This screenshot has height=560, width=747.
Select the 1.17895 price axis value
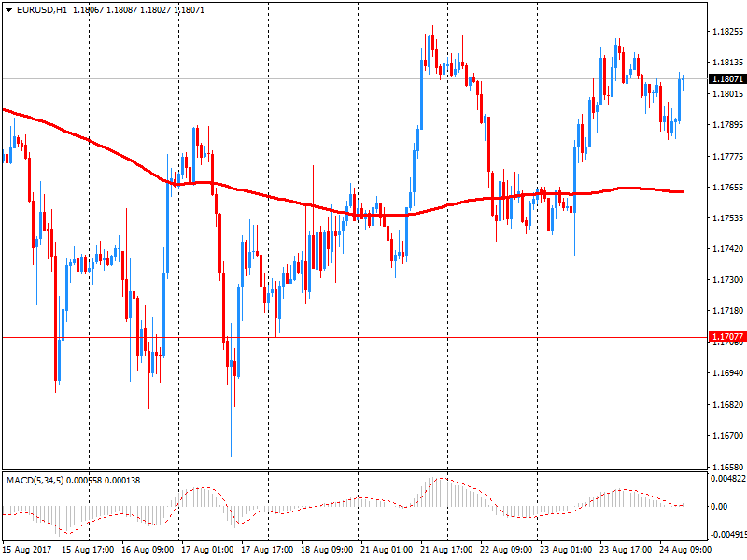point(727,125)
